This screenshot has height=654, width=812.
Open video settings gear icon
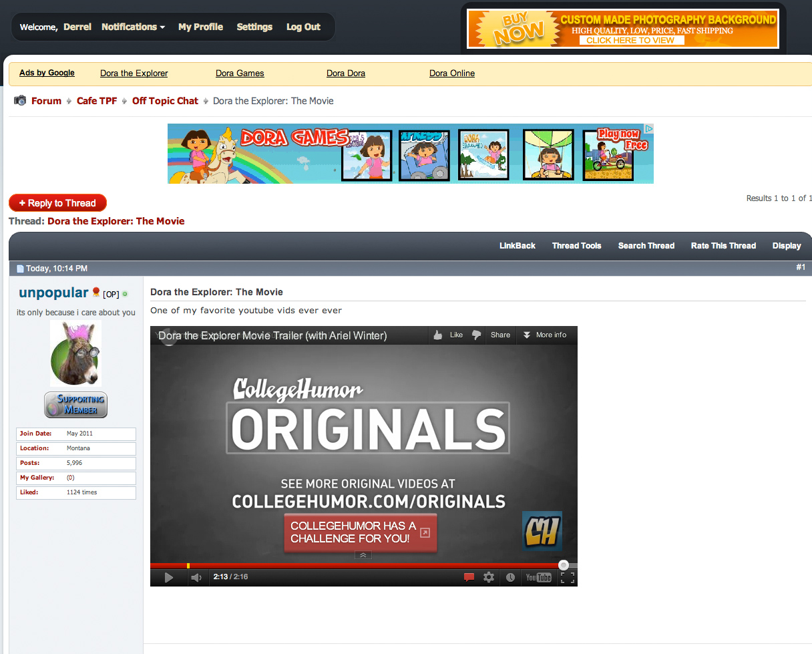pos(489,577)
